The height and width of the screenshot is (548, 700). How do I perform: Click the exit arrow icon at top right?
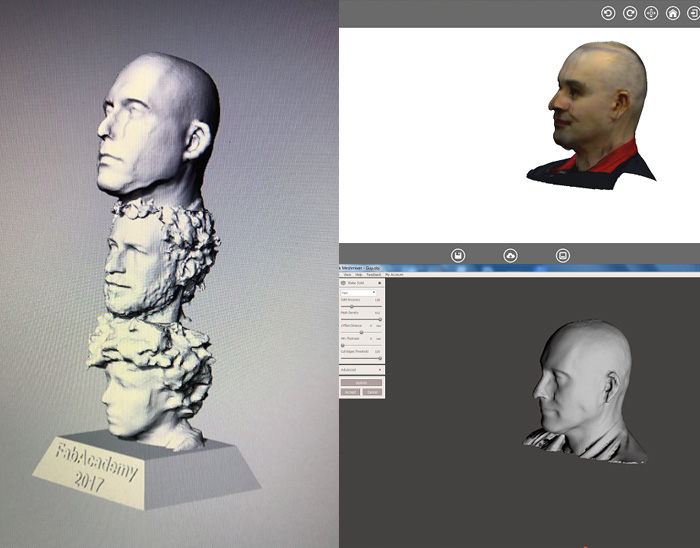click(x=694, y=13)
